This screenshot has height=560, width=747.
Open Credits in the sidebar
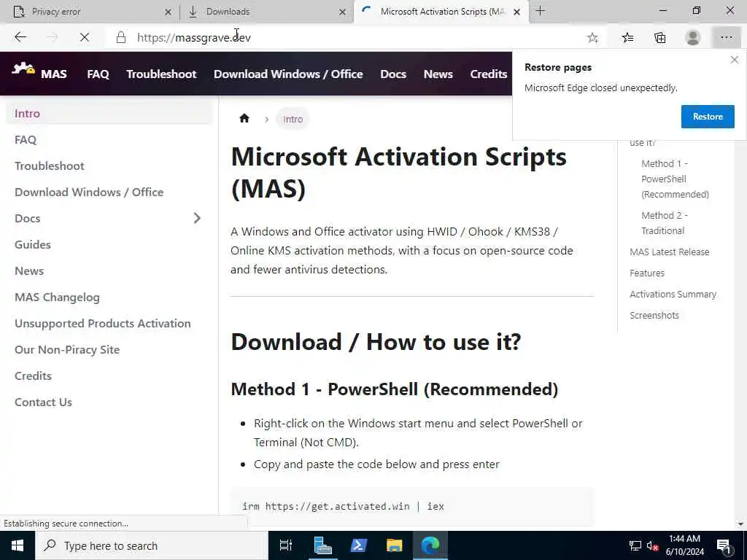click(33, 376)
